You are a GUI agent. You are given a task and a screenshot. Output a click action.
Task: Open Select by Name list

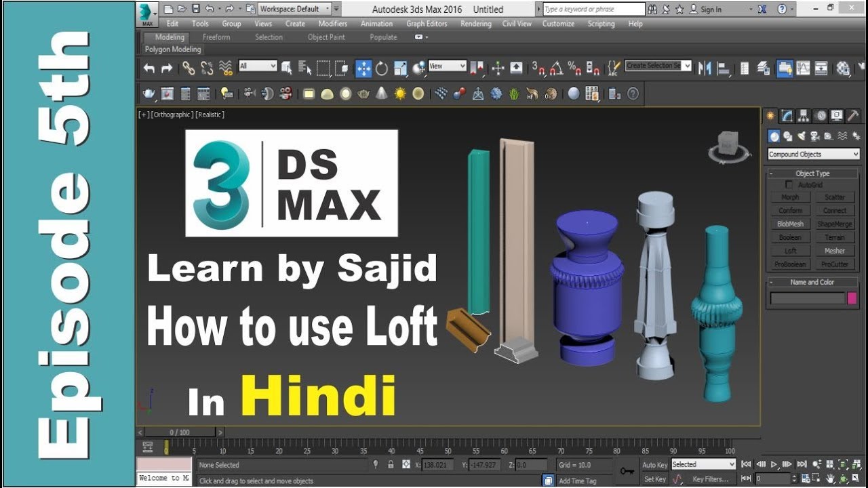pyautogui.click(x=304, y=68)
